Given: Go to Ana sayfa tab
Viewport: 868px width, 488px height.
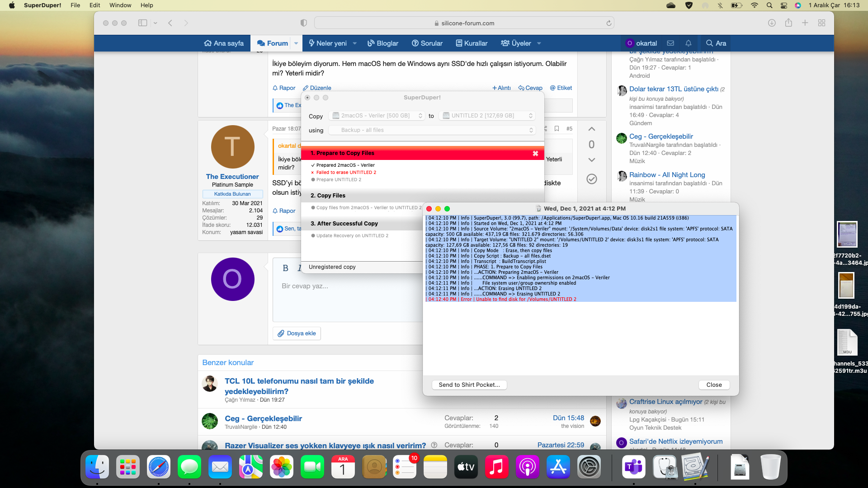Looking at the screenshot, I should coord(224,43).
